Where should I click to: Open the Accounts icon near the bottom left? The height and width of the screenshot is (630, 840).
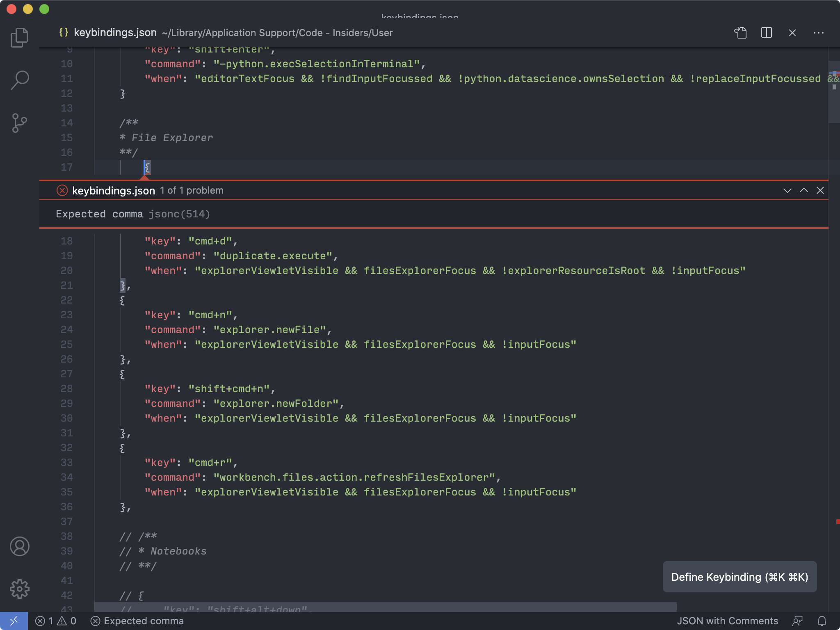19,547
